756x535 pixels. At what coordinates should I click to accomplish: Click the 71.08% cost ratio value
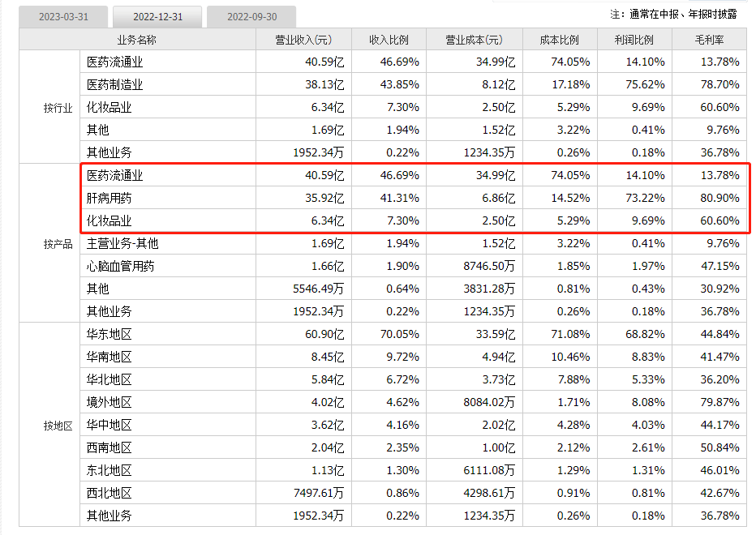570,334
